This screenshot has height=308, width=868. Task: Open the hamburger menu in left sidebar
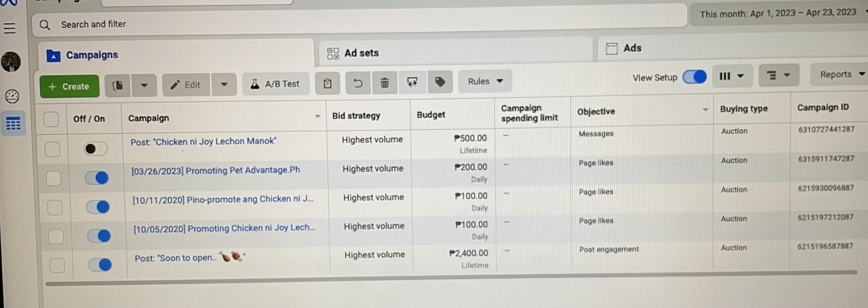[10, 28]
